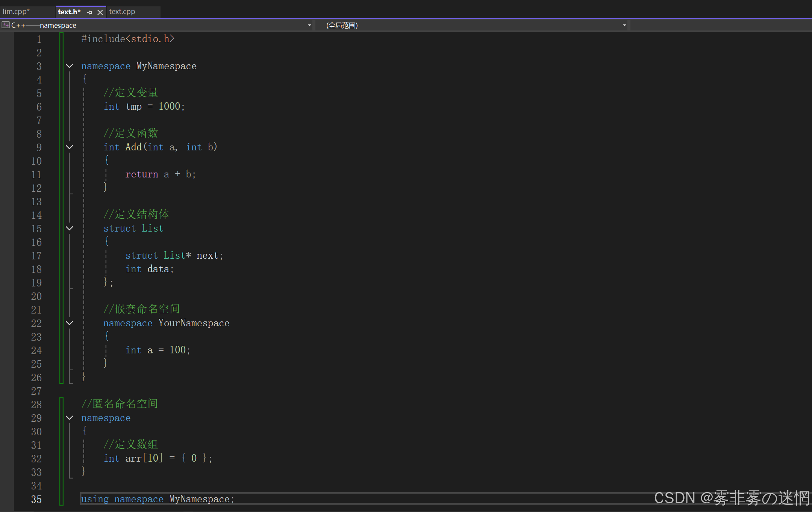Collapse the struct List block

click(70, 229)
